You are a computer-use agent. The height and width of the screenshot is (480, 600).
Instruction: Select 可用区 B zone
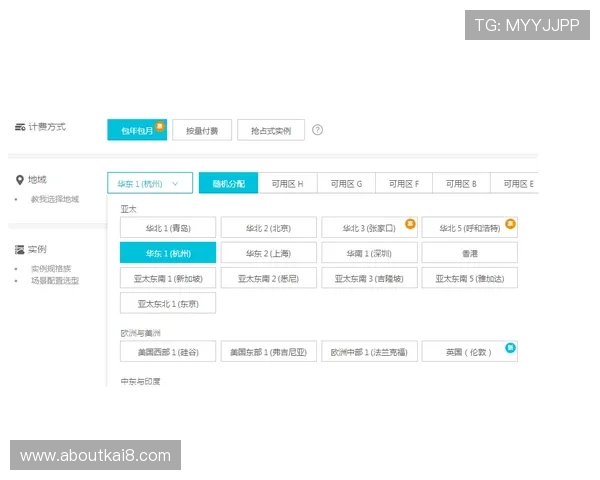(461, 183)
